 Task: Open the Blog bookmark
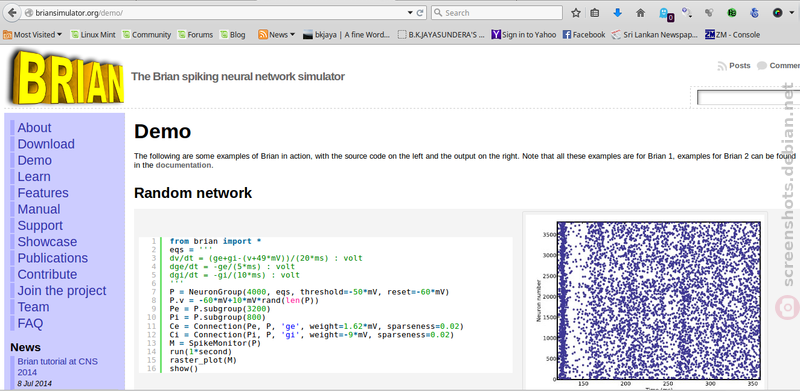click(x=233, y=35)
